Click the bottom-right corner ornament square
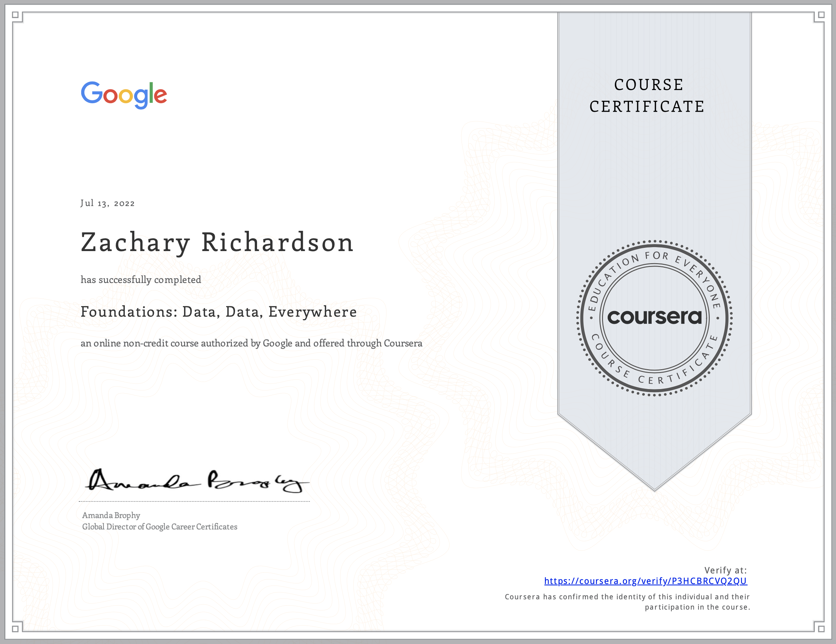836x644 pixels. click(x=821, y=629)
